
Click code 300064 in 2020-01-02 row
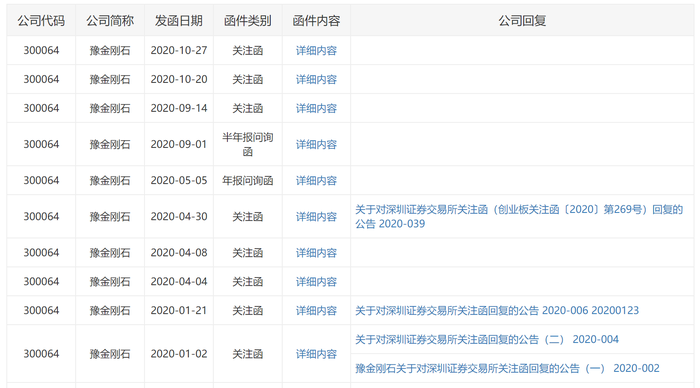[x=41, y=355]
